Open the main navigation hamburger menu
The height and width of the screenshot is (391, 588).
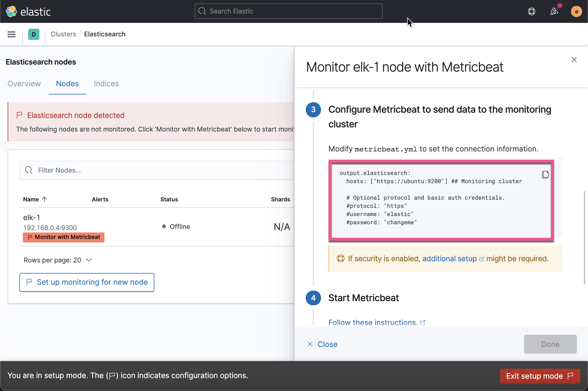click(11, 34)
